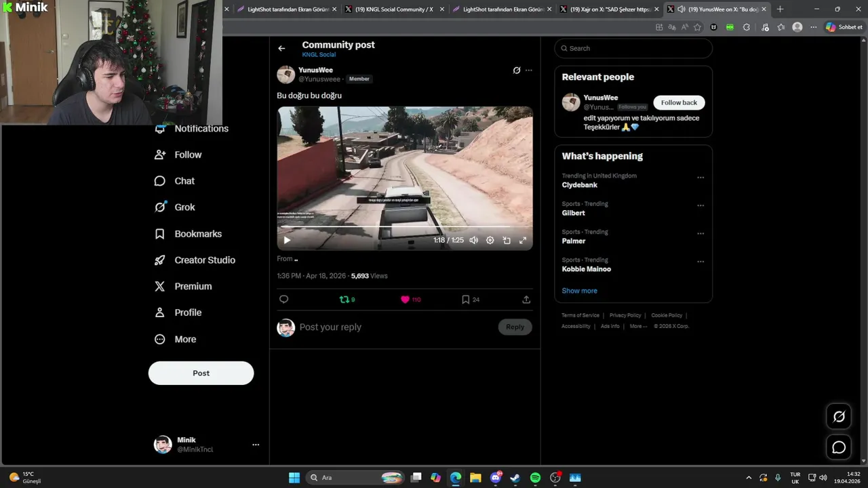The image size is (868, 488).
Task: Open the KNGL Social community link
Action: point(319,54)
